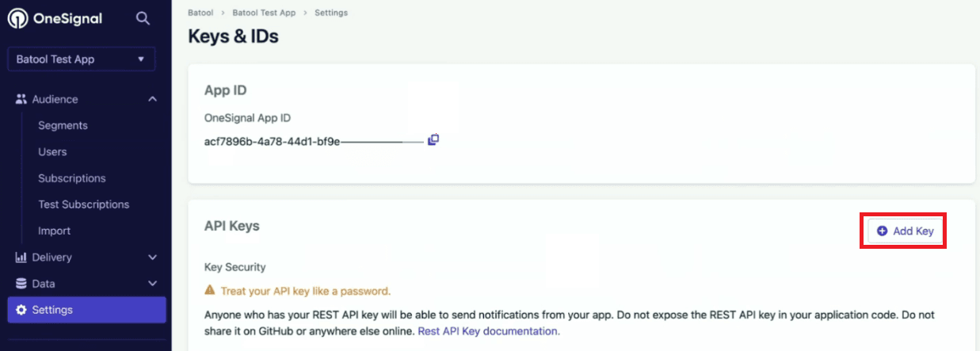
Task: Open the Batool Test App dropdown
Action: [x=81, y=59]
